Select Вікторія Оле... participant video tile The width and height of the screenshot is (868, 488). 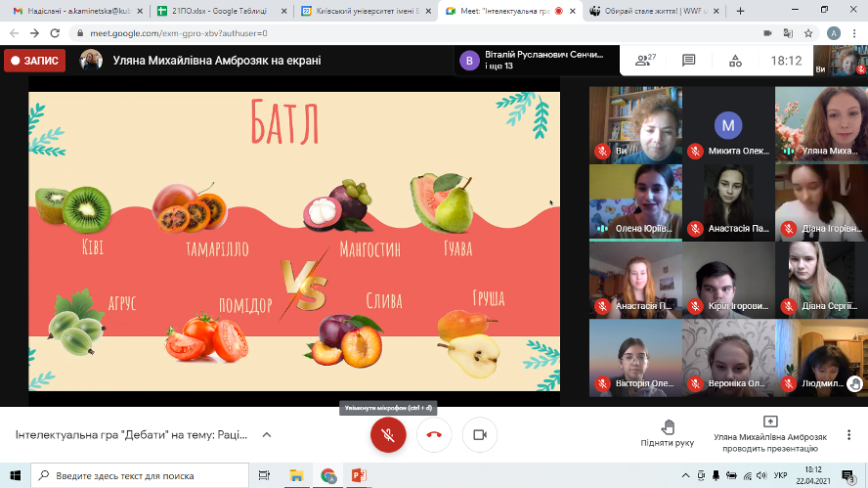pos(635,357)
